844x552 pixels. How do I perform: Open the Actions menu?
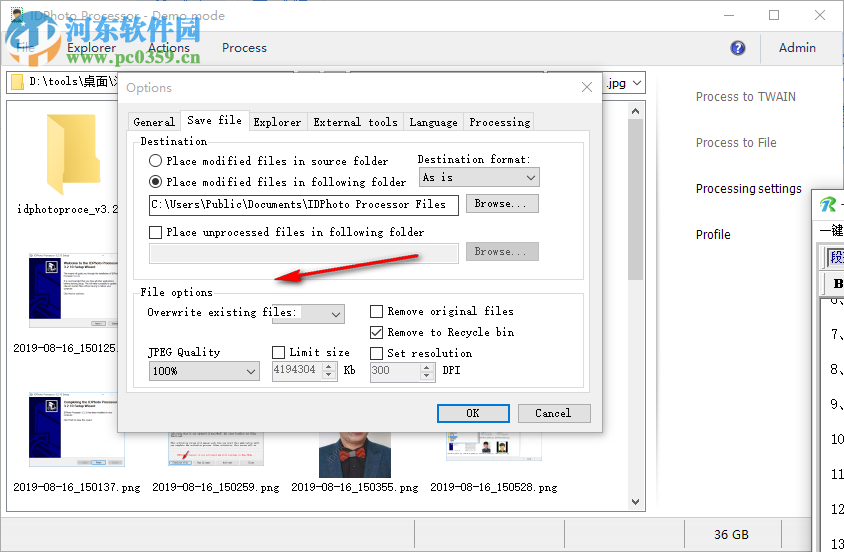click(169, 48)
